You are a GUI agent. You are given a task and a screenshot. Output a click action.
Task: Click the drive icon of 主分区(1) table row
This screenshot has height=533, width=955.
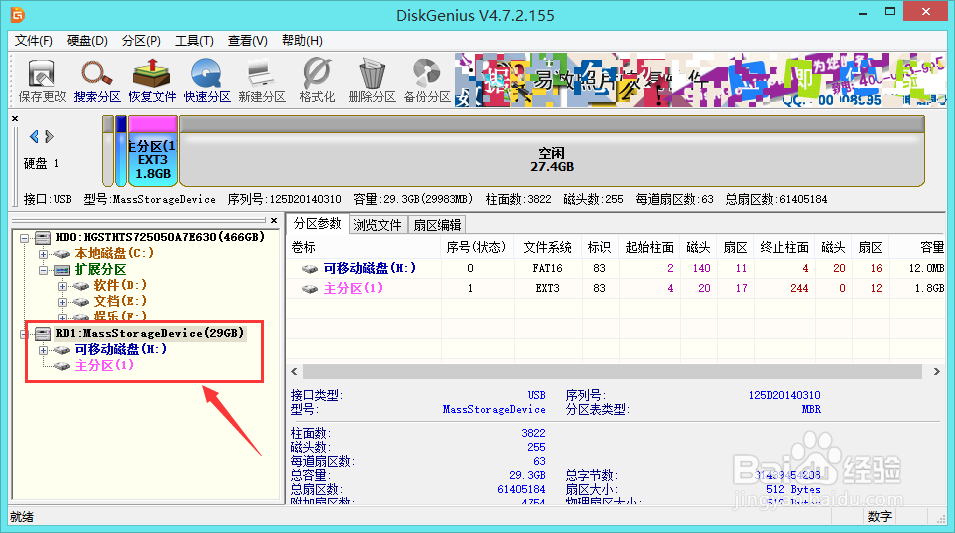tap(310, 289)
